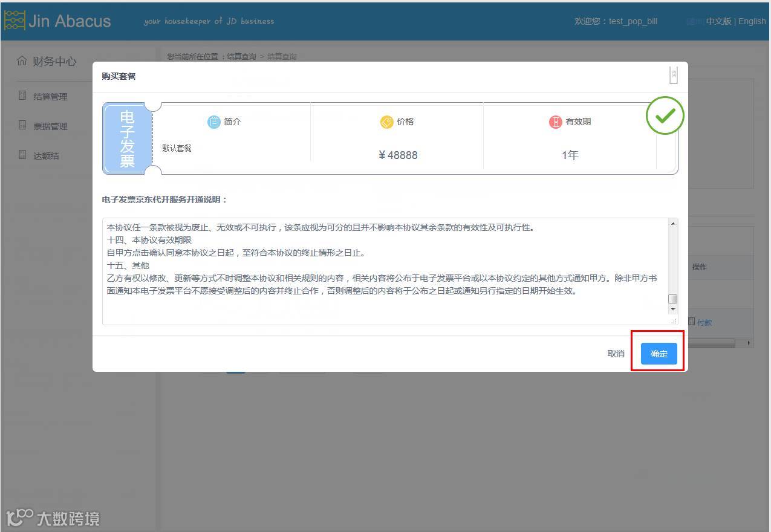Cancel the dialog with 取消
The height and width of the screenshot is (532, 771).
pyautogui.click(x=616, y=354)
